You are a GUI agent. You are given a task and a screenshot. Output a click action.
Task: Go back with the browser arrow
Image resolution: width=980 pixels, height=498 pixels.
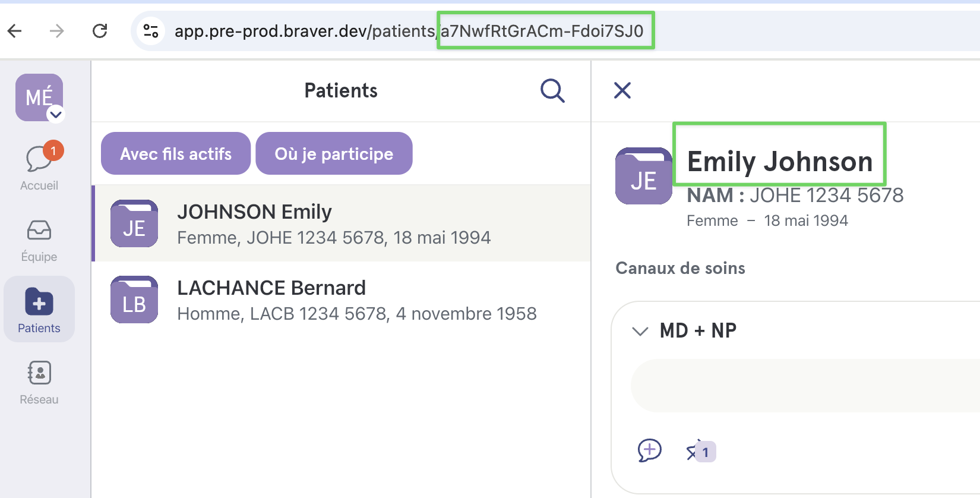click(15, 31)
